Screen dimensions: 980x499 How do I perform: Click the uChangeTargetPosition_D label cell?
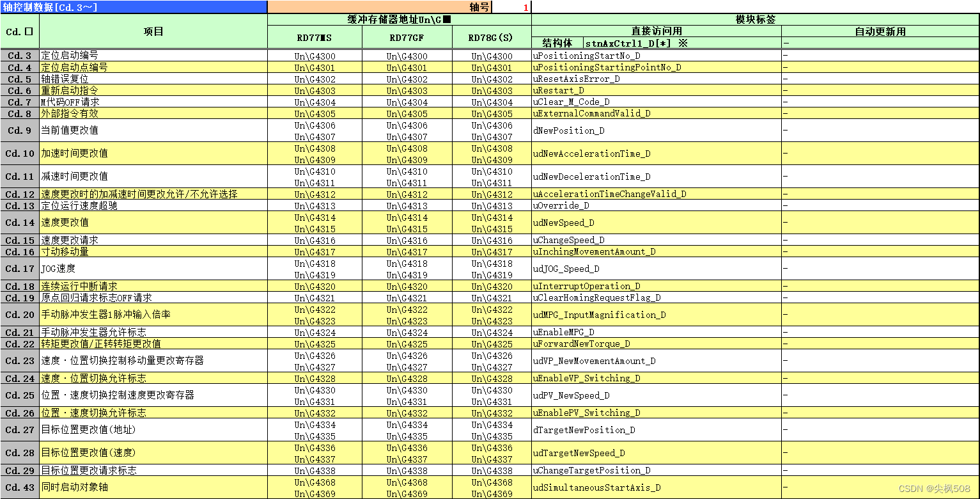(x=657, y=470)
